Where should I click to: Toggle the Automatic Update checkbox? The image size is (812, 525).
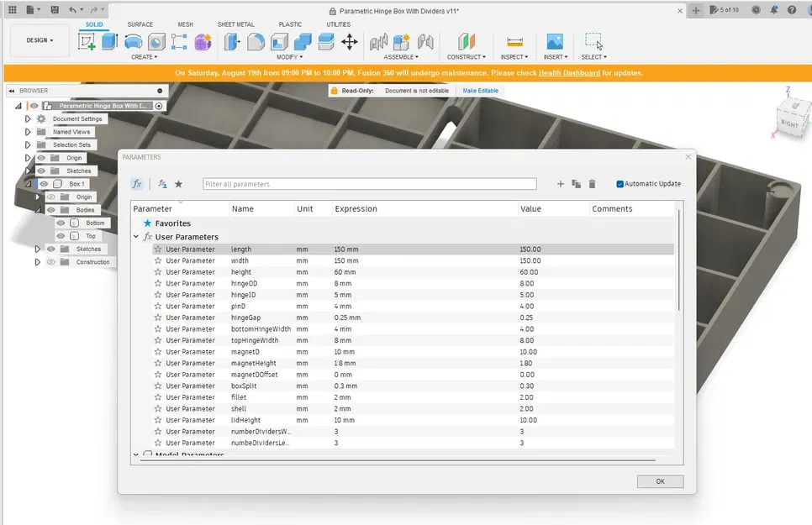coord(620,184)
